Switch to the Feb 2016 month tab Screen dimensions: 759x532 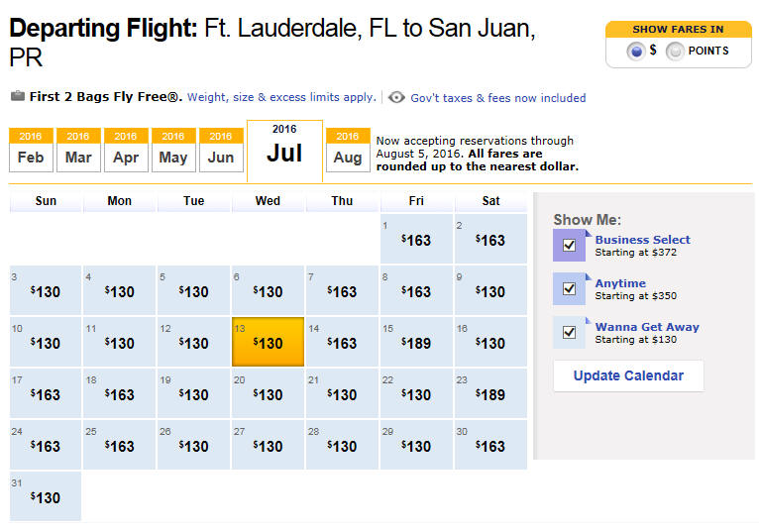(31, 150)
